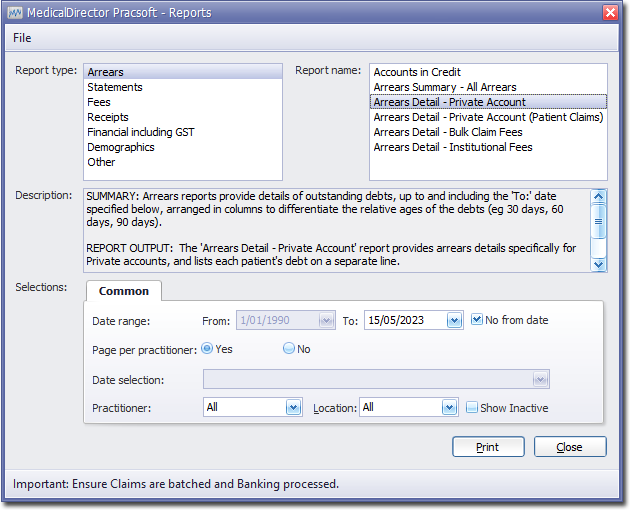Viewport: 631px width, 511px height.
Task: Select Demographics in the report type list
Action: click(x=120, y=147)
